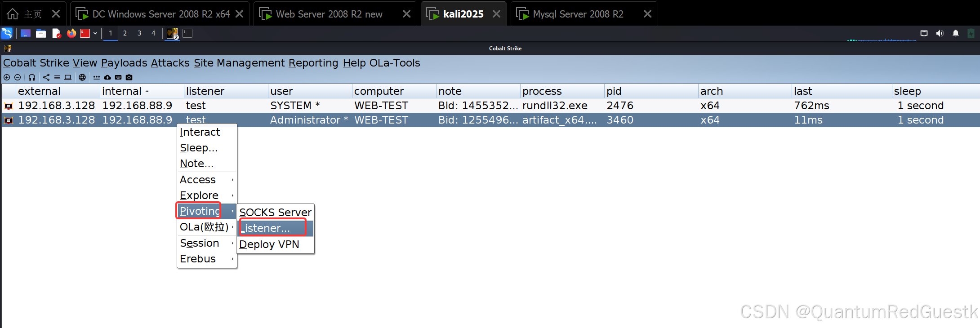Click the credentials dots toolbar icon
Image resolution: width=980 pixels, height=328 pixels.
[x=97, y=77]
